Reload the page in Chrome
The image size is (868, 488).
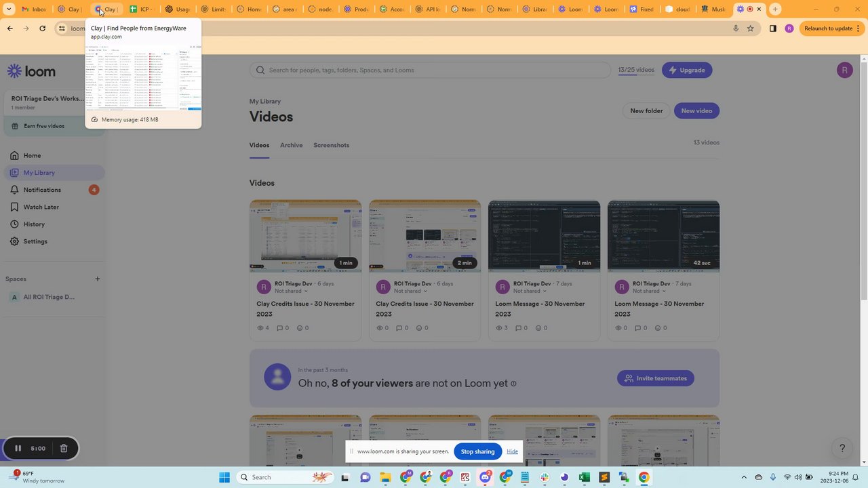tap(42, 28)
